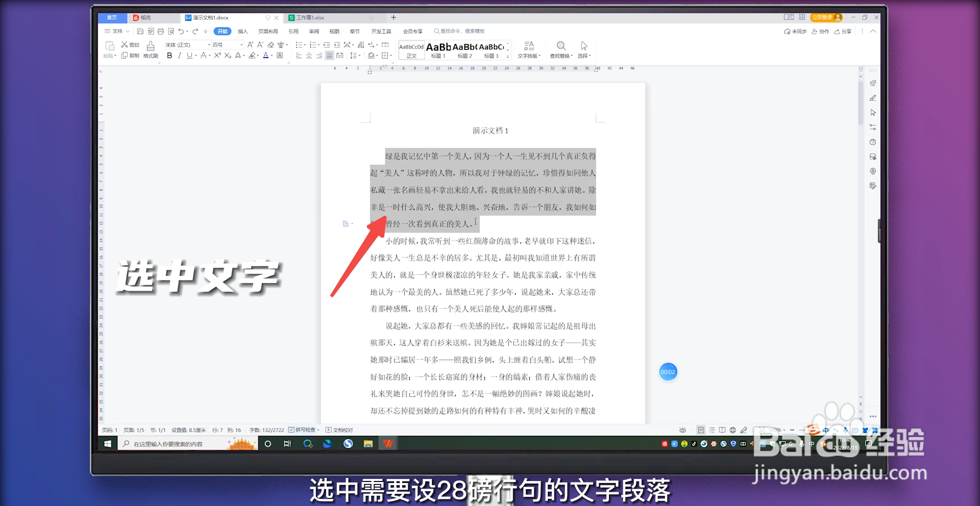This screenshot has height=506, width=980.
Task: Toggle bold formatting
Action: point(169,56)
